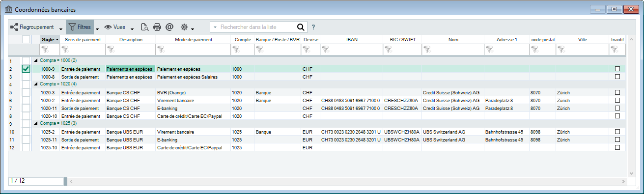
Task: Sort by the Sigle column header
Action: 50,39
